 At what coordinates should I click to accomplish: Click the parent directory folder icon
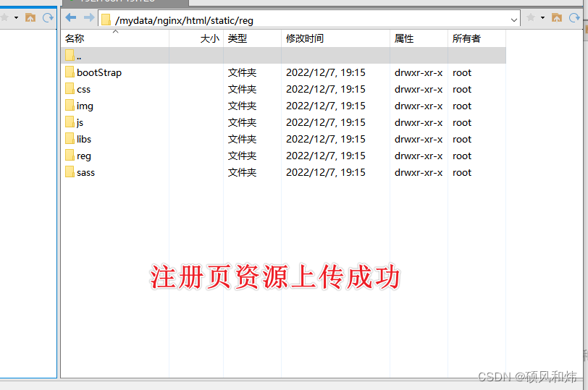click(70, 55)
